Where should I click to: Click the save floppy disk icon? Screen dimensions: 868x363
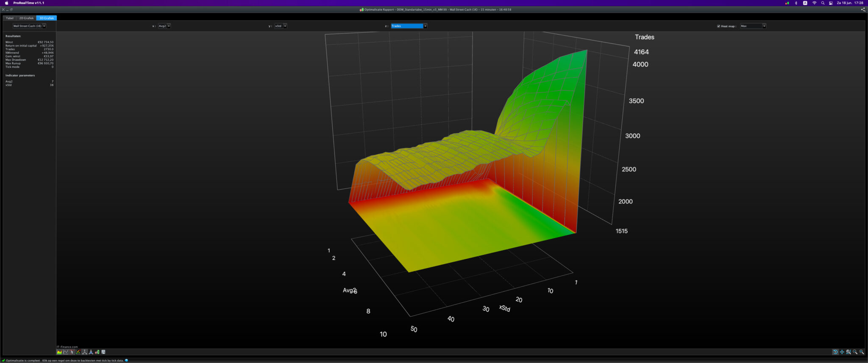103,352
